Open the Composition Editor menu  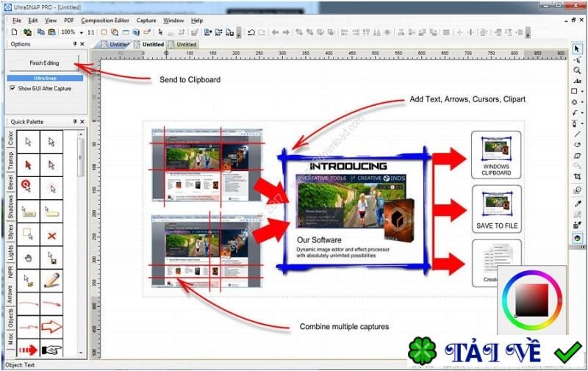105,21
